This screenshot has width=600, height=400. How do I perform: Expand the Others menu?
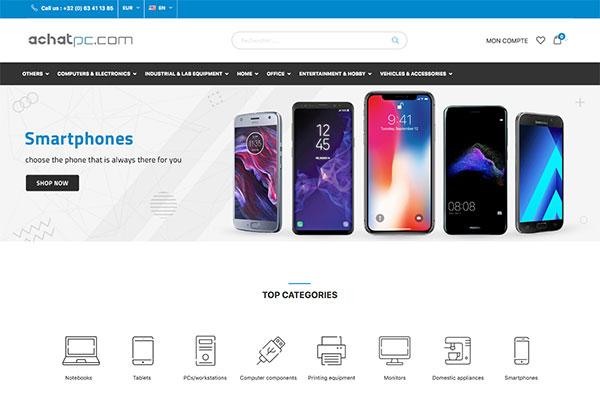point(35,73)
